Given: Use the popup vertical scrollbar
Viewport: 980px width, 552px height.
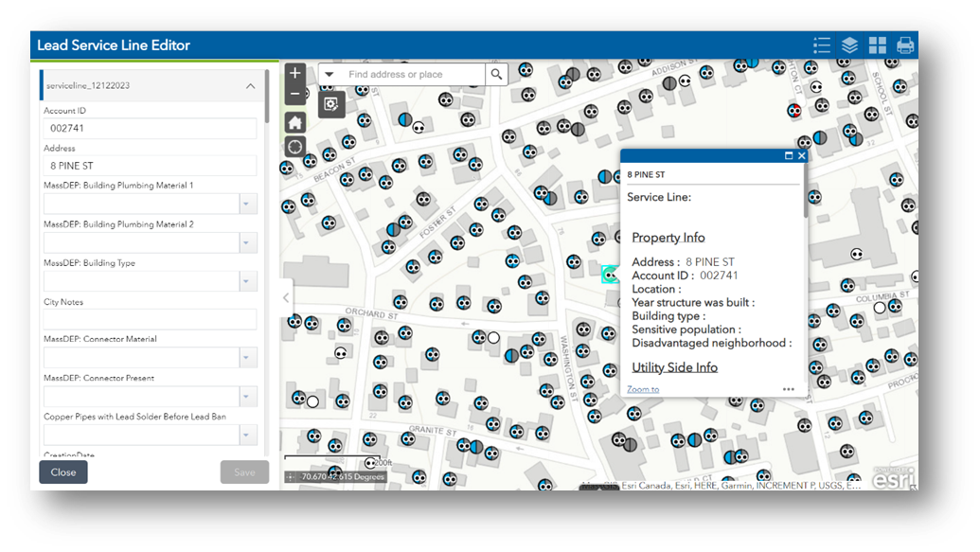Looking at the screenshot, I should 806,190.
